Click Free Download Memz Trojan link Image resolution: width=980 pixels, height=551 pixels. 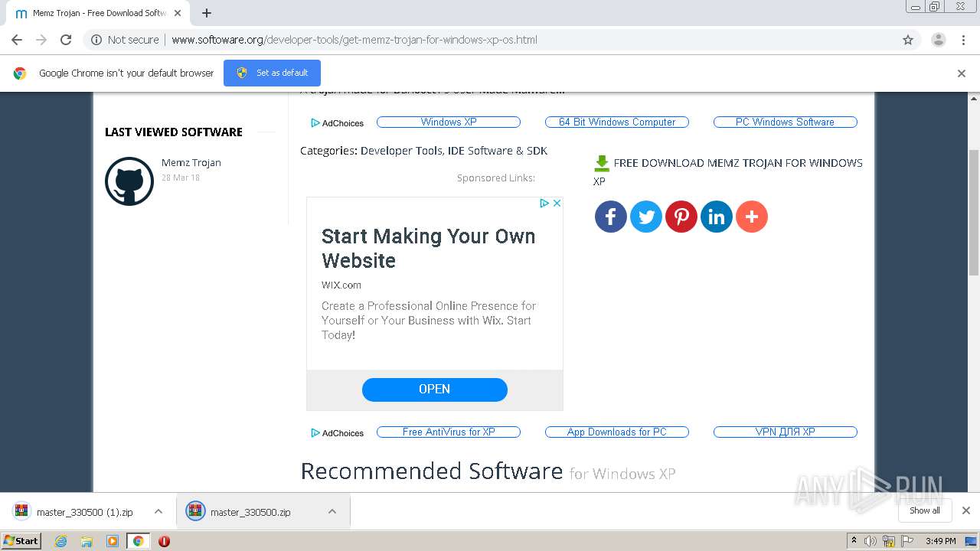click(728, 171)
